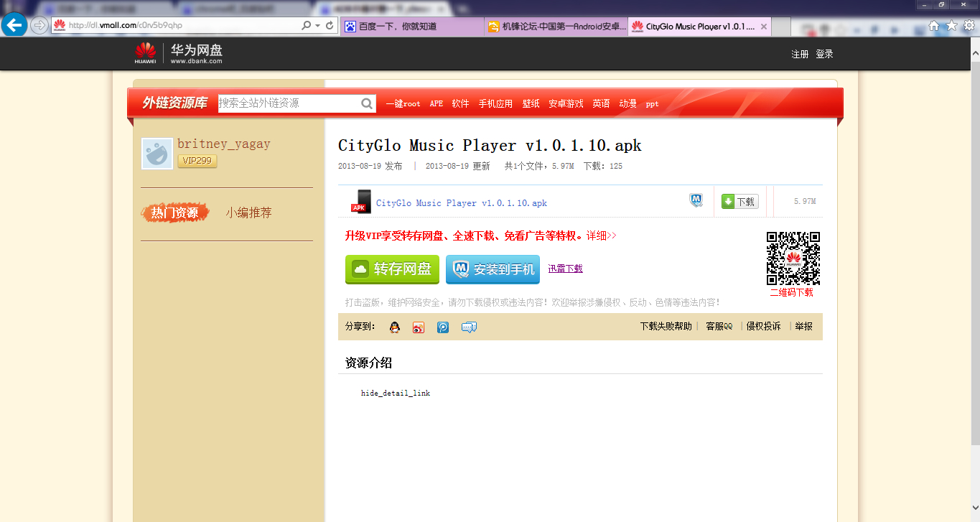Open the 英语 category
This screenshot has height=522, width=980.
601,104
